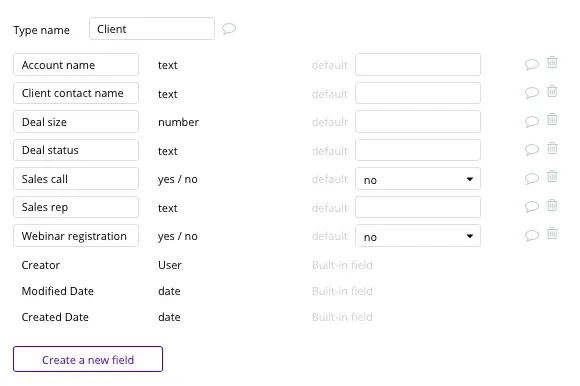
Task: Set default value for Sales rep
Action: click(418, 207)
